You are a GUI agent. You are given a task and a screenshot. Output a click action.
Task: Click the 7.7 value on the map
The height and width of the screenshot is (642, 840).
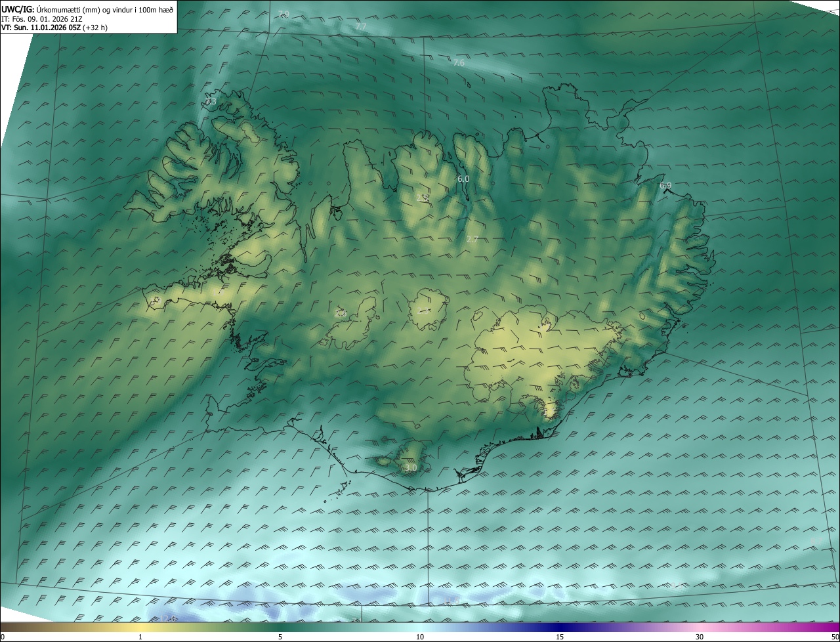361,26
